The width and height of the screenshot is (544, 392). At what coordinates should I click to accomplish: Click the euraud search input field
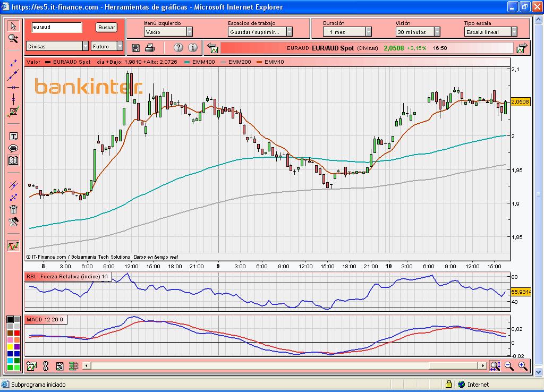tap(56, 27)
